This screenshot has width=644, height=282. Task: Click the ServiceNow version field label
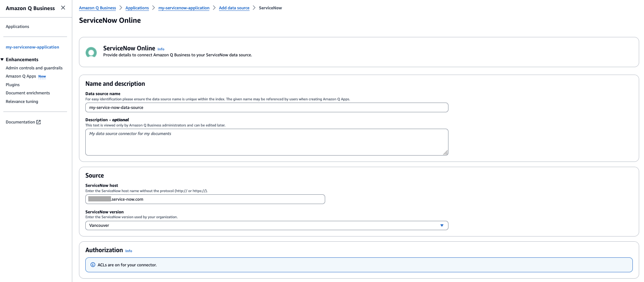(x=104, y=212)
